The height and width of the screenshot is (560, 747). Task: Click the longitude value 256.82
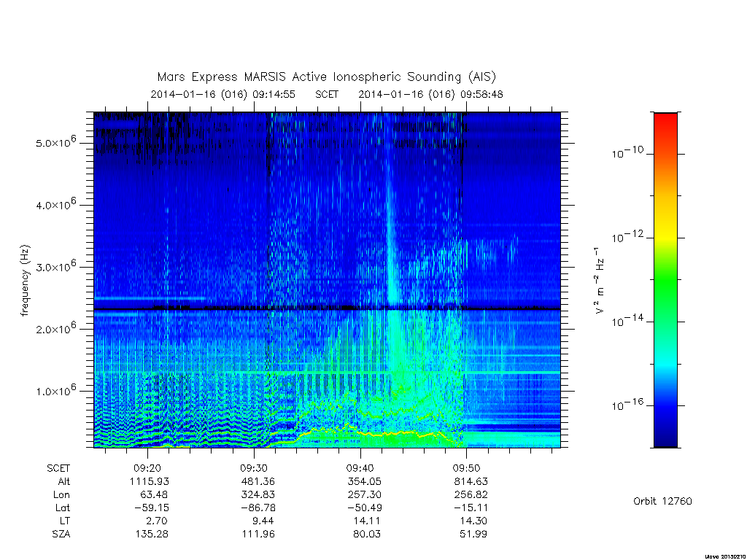(x=471, y=495)
